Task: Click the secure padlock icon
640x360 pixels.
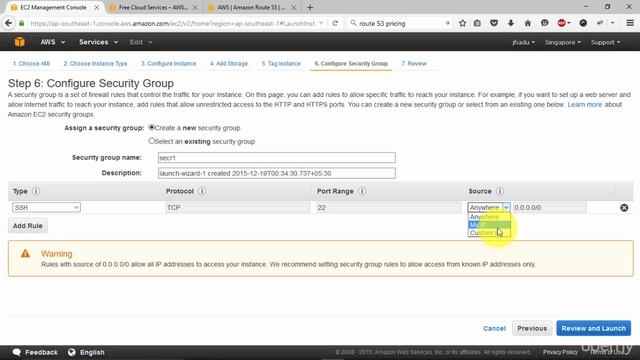Action: coord(22,23)
